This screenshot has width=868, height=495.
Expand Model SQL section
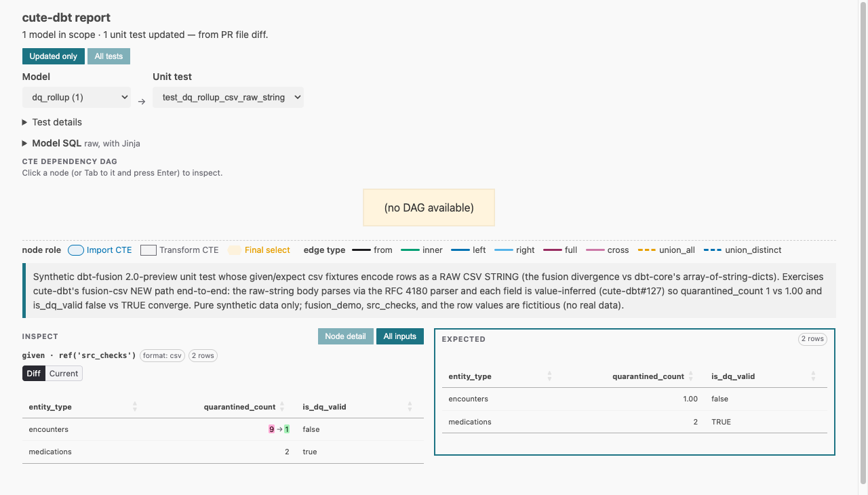pos(81,143)
